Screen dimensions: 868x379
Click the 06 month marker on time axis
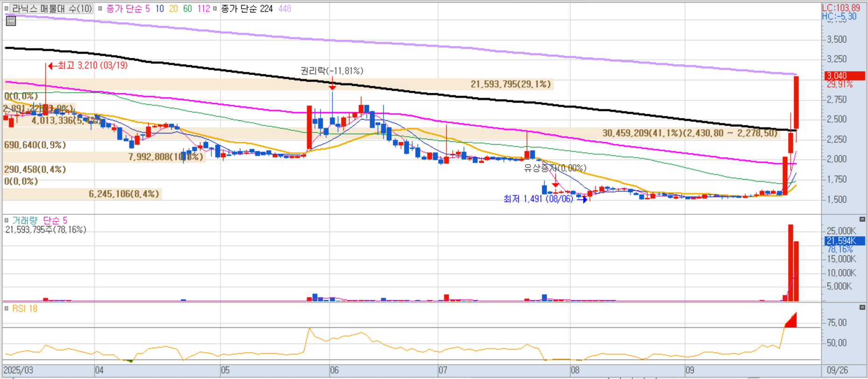coord(334,370)
